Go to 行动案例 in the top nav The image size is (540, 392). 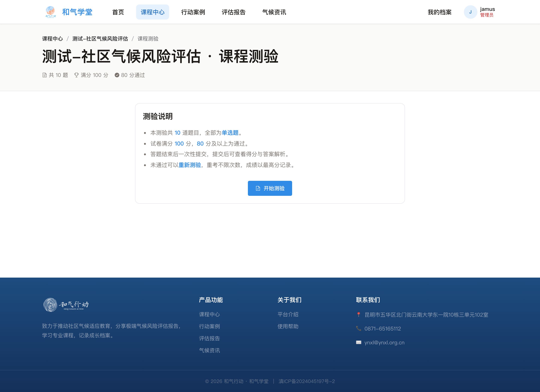pyautogui.click(x=193, y=12)
